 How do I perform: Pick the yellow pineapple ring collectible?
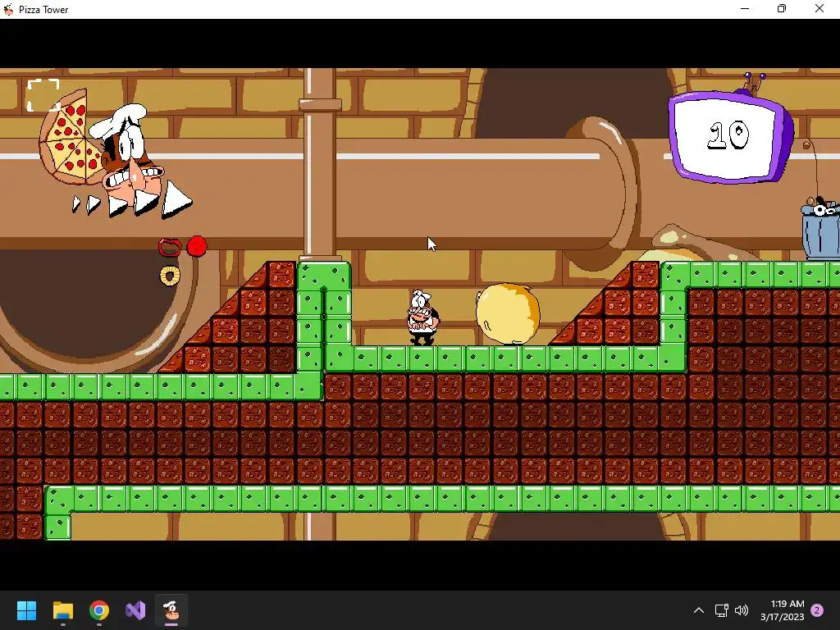coord(170,276)
